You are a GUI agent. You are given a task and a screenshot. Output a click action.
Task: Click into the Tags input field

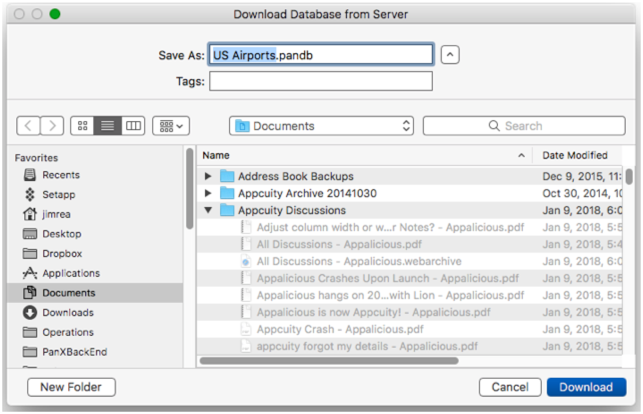coord(320,81)
